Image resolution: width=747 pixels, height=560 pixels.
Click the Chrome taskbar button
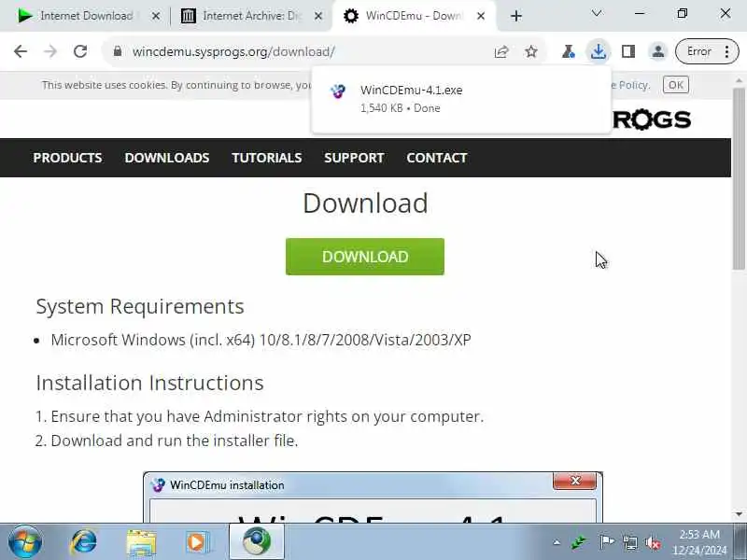pos(257,542)
